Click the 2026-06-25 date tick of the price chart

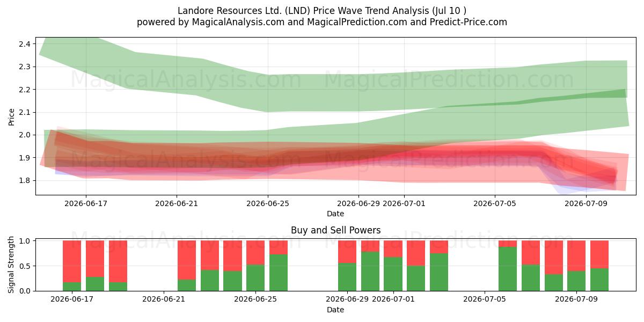click(268, 203)
